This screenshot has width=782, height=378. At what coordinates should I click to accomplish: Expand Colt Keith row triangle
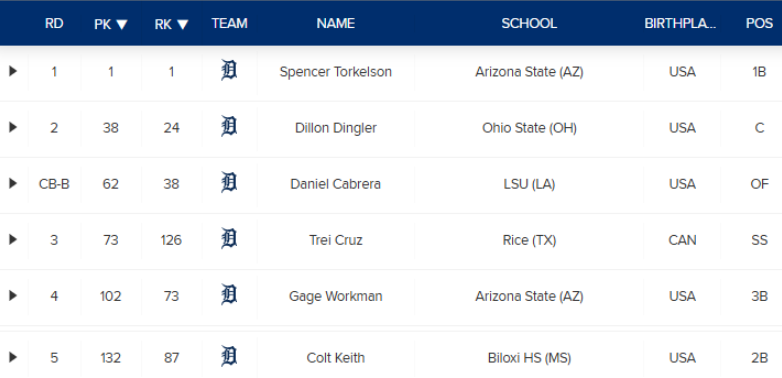[x=13, y=357]
